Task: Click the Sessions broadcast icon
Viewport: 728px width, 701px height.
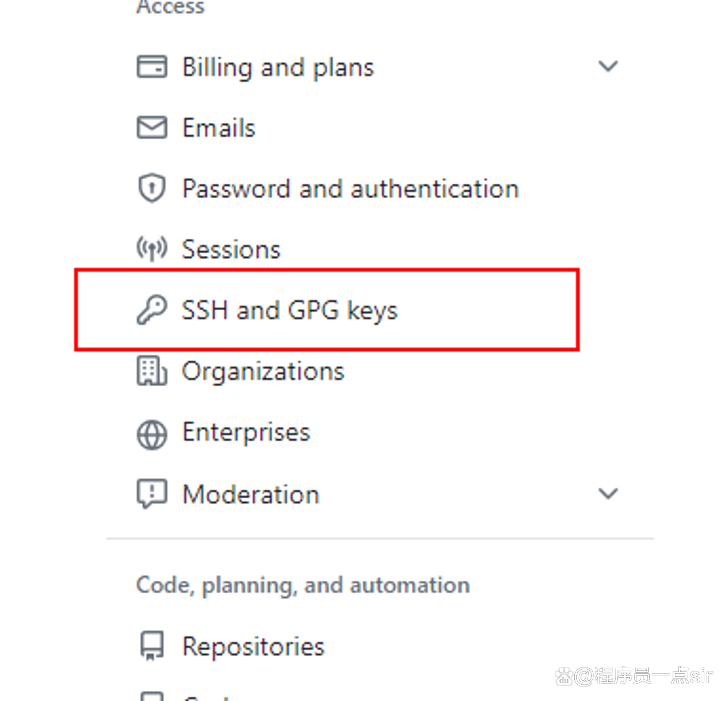Action: (x=152, y=248)
